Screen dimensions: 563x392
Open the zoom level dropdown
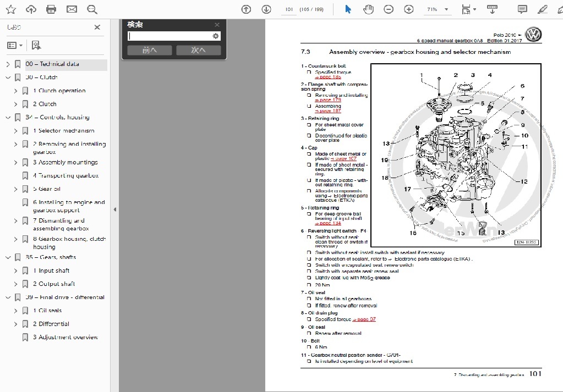(x=446, y=9)
